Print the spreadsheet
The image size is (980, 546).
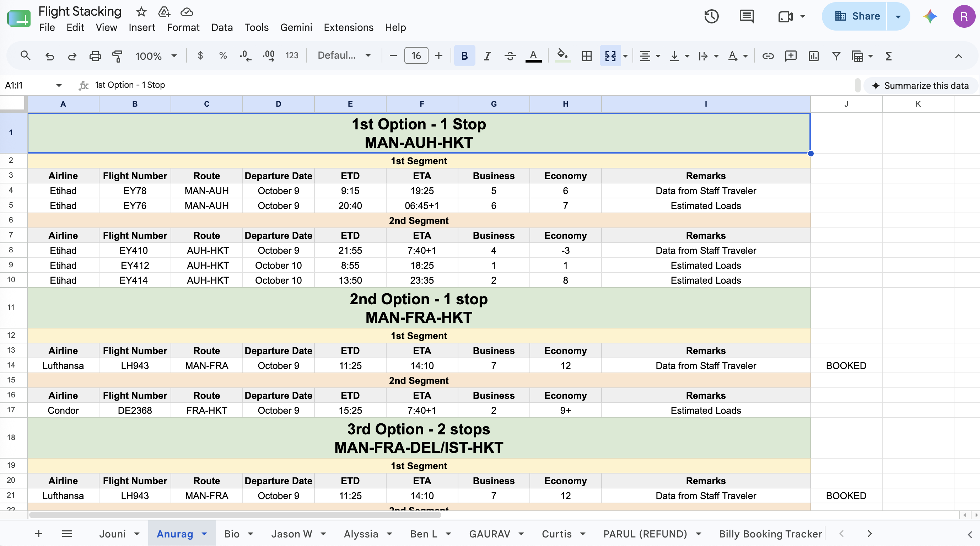[95, 56]
